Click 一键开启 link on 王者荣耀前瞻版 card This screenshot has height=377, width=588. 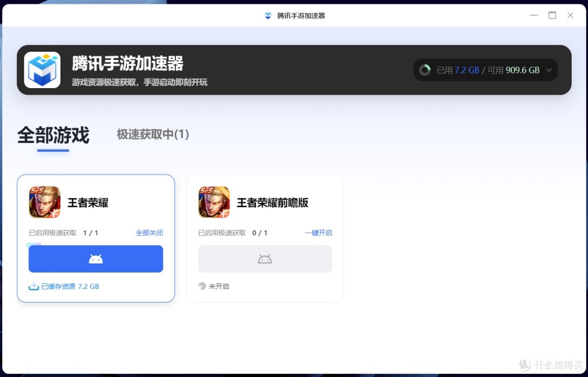tap(318, 233)
